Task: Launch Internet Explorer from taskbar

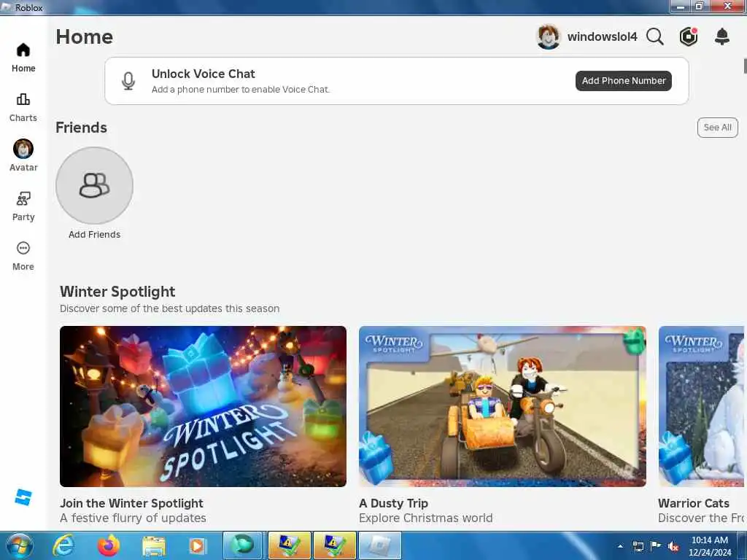Action: (x=63, y=545)
